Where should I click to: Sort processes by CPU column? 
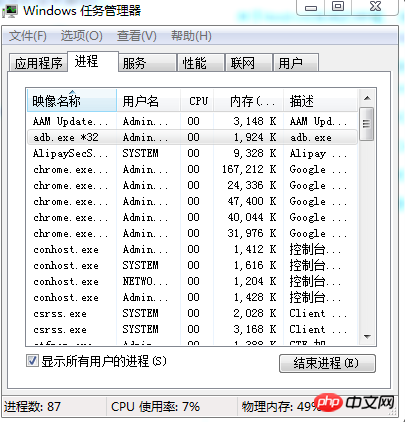pos(197,100)
